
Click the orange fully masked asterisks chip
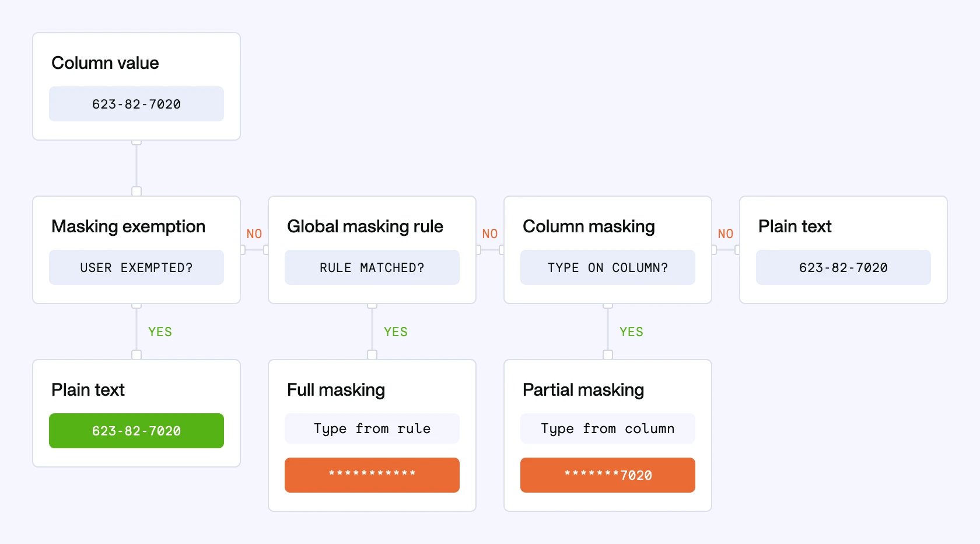pos(372,475)
